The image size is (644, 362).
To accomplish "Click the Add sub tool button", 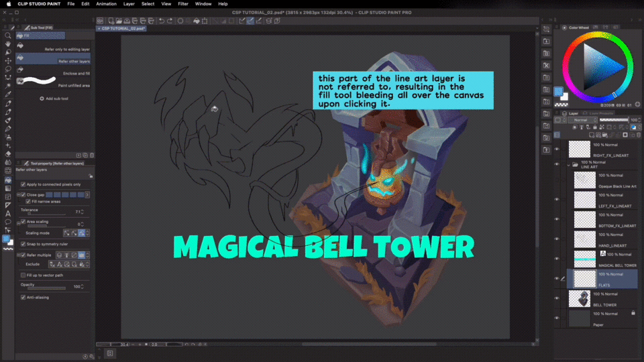I will [54, 99].
